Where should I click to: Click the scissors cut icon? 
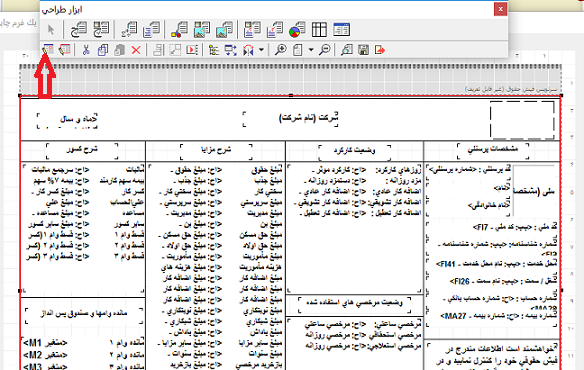tap(86, 50)
